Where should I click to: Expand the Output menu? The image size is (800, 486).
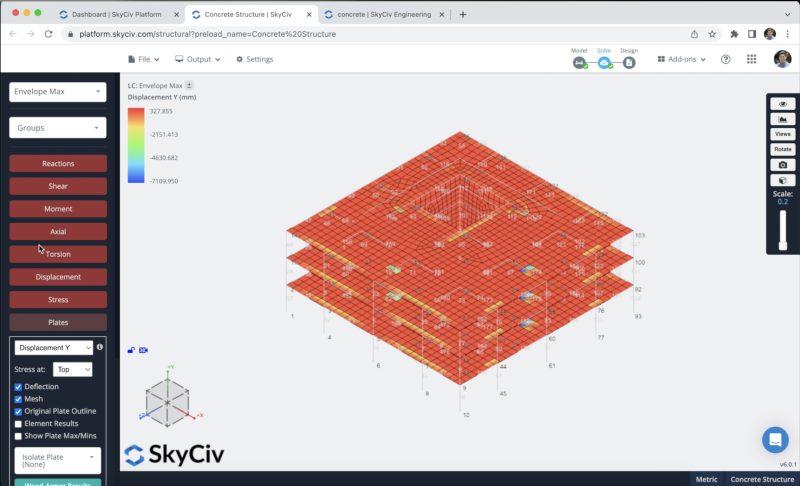198,59
